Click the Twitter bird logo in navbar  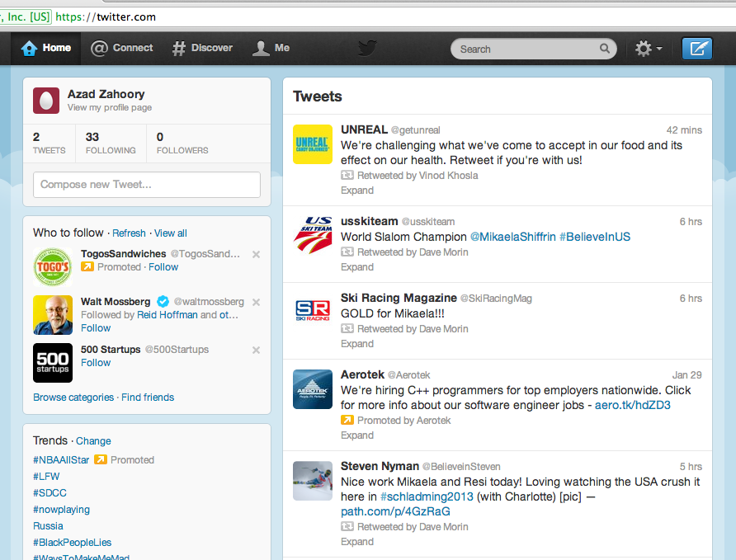[x=367, y=49]
